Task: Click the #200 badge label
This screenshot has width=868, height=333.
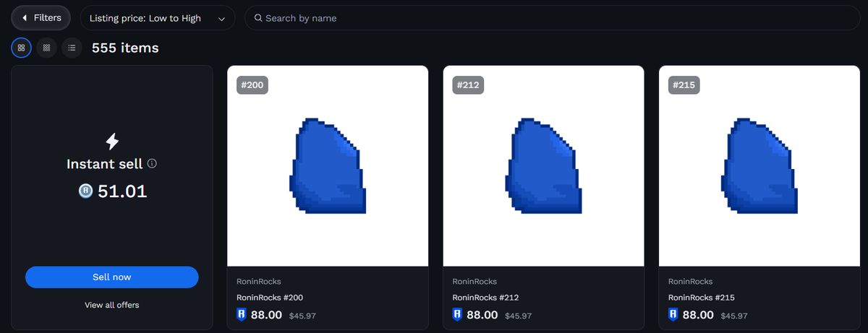Action: (x=252, y=85)
